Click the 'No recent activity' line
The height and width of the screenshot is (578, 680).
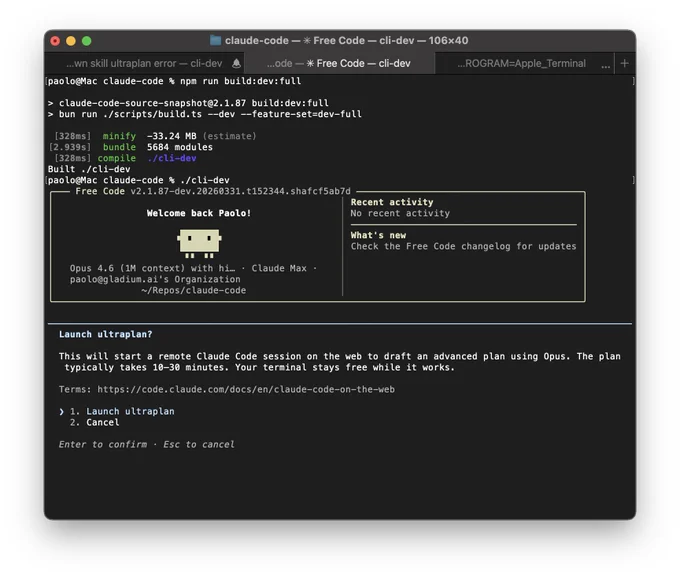click(400, 213)
